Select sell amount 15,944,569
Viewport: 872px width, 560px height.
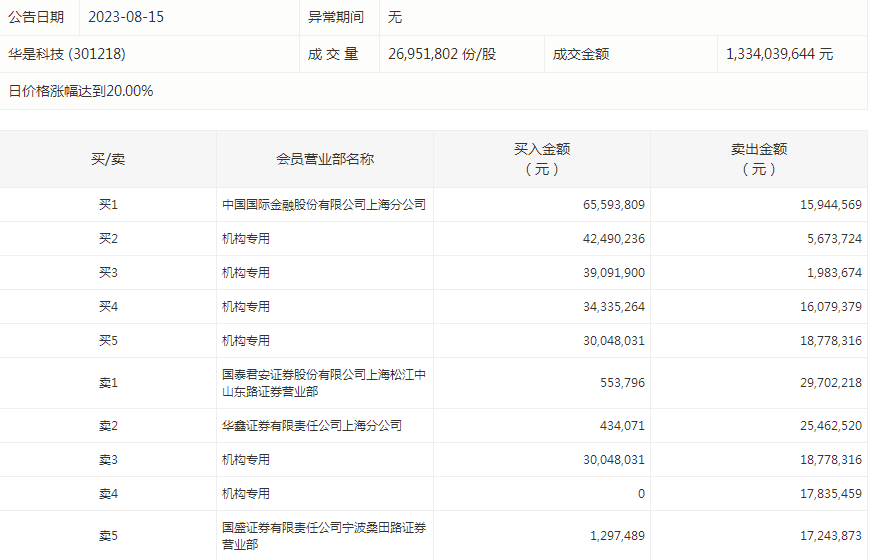(831, 205)
